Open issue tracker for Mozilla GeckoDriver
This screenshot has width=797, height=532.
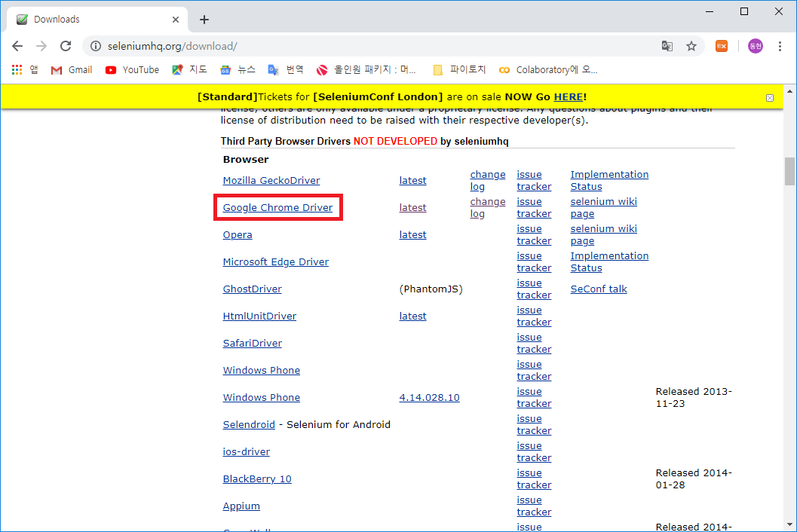534,180
